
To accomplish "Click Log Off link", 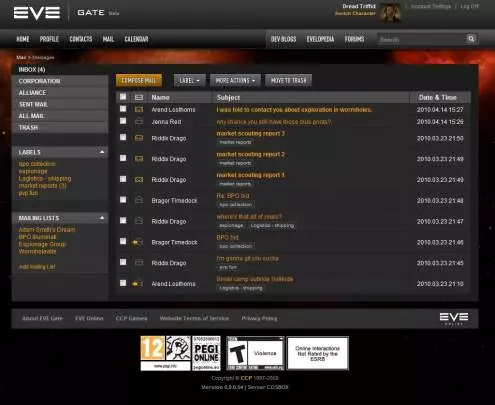I will 469,6.
